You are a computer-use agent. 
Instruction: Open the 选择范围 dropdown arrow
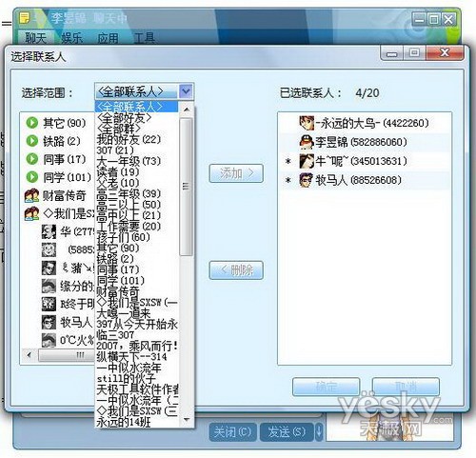point(186,91)
